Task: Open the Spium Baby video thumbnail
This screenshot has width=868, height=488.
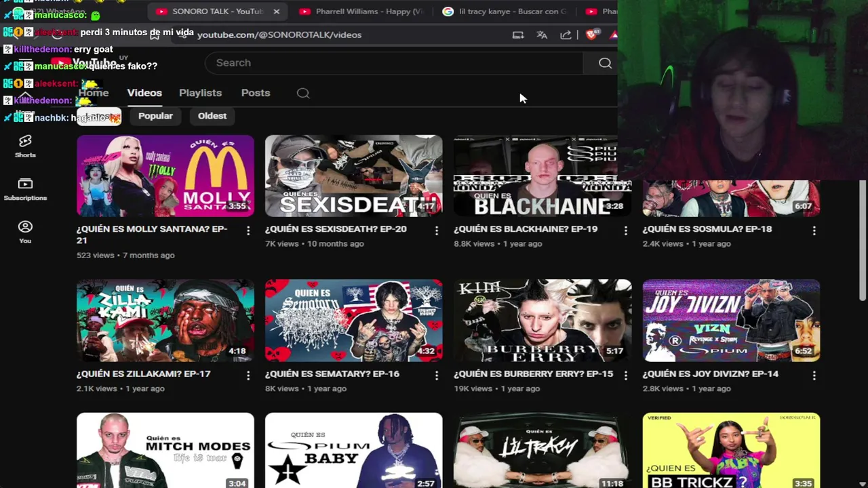Action: tap(354, 450)
